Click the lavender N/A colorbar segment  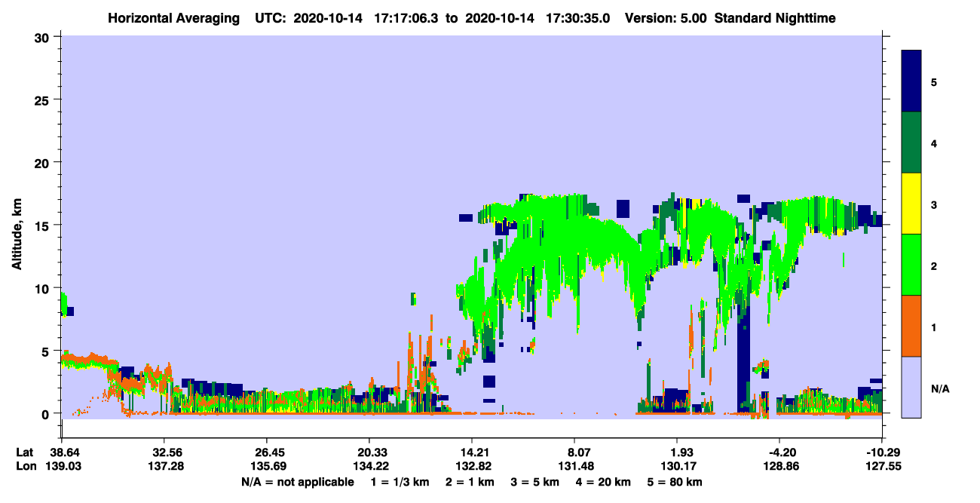(x=911, y=386)
